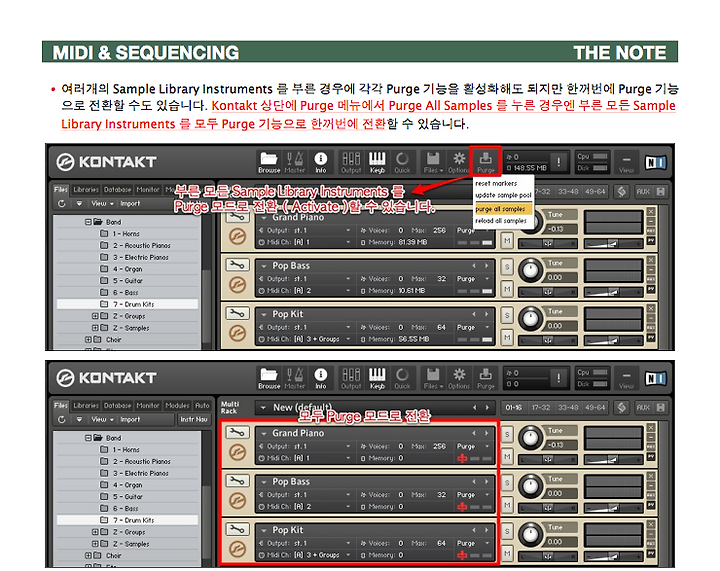Choose reset markers in the Purge menu

point(496,183)
